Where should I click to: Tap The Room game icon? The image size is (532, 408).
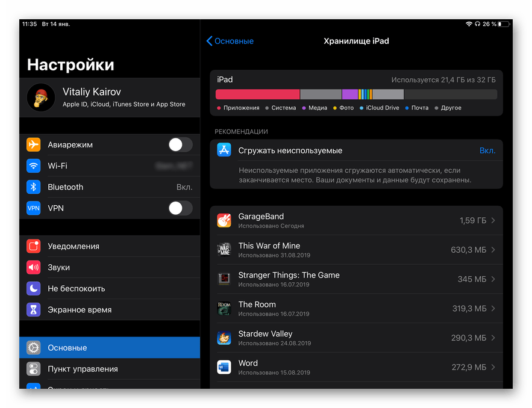[224, 309]
